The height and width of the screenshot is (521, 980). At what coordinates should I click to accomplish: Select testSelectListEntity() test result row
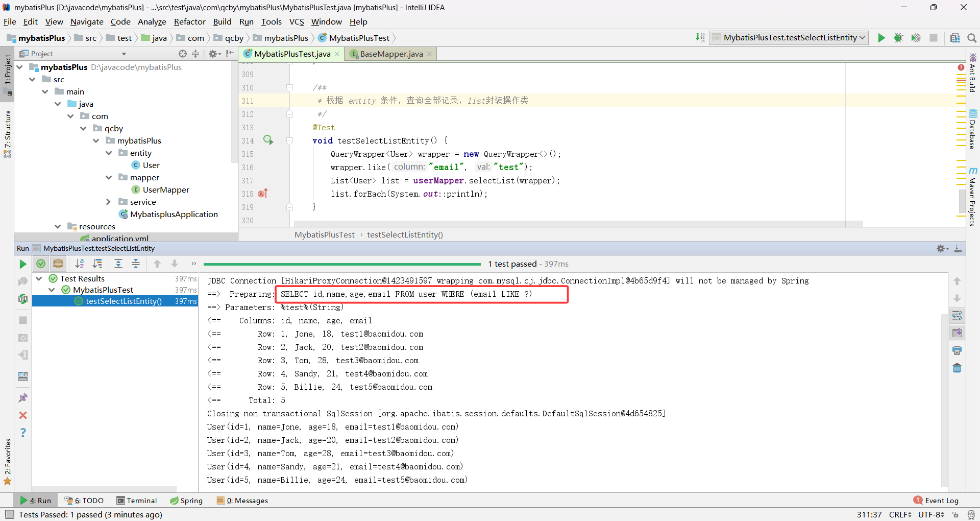point(115,301)
